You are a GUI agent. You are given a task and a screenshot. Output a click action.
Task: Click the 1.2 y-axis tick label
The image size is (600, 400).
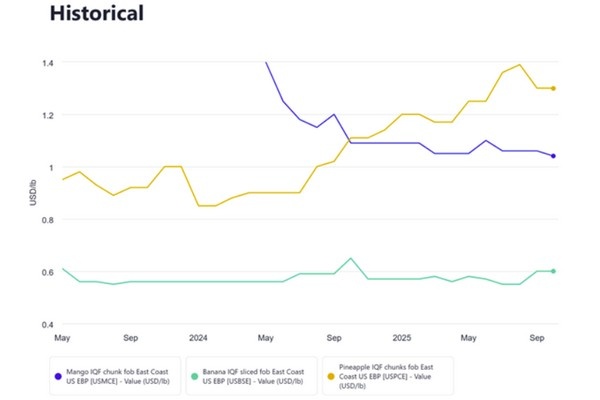(x=46, y=115)
